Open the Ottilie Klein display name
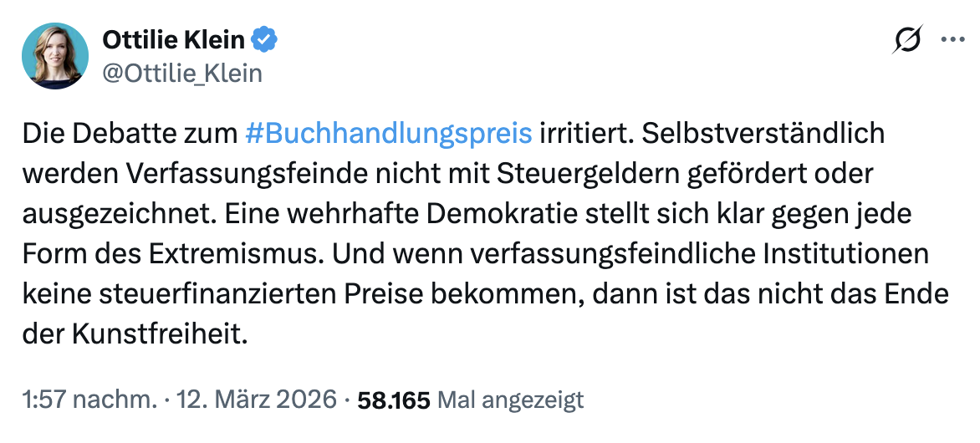Screen dimensions: 980x443 tap(173, 39)
